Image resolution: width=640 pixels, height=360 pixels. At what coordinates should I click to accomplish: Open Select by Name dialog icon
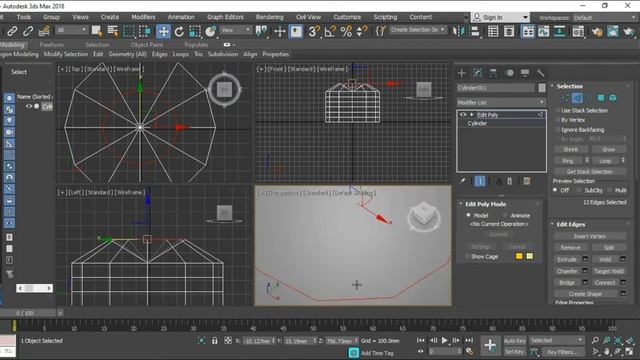coord(112,31)
